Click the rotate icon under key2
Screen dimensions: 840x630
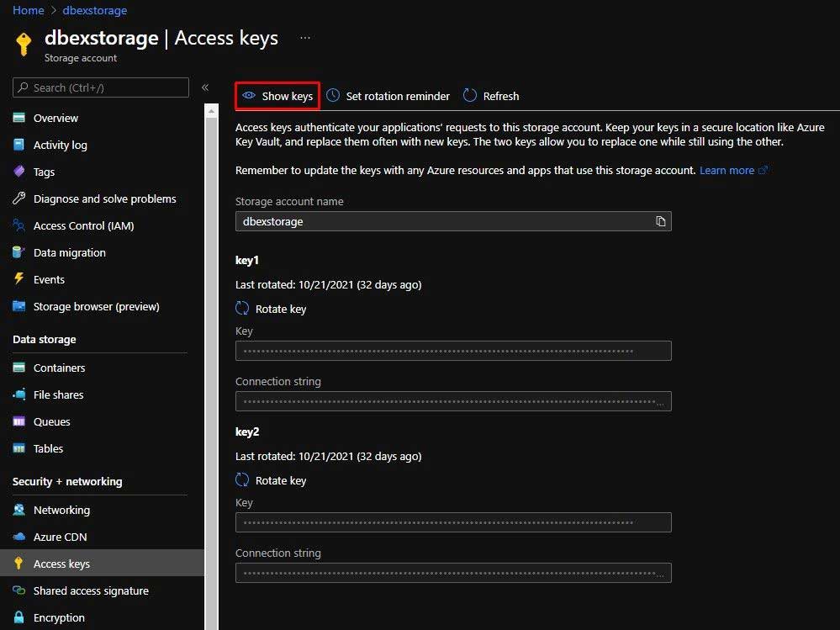242,479
